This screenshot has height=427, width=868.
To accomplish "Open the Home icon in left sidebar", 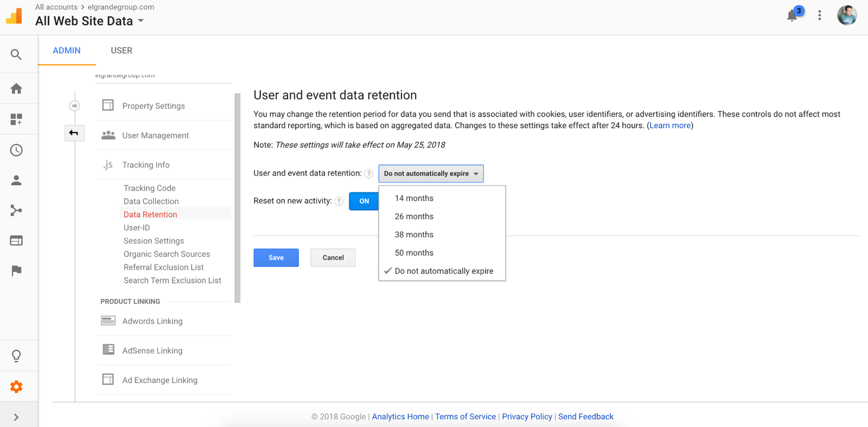I will [16, 88].
